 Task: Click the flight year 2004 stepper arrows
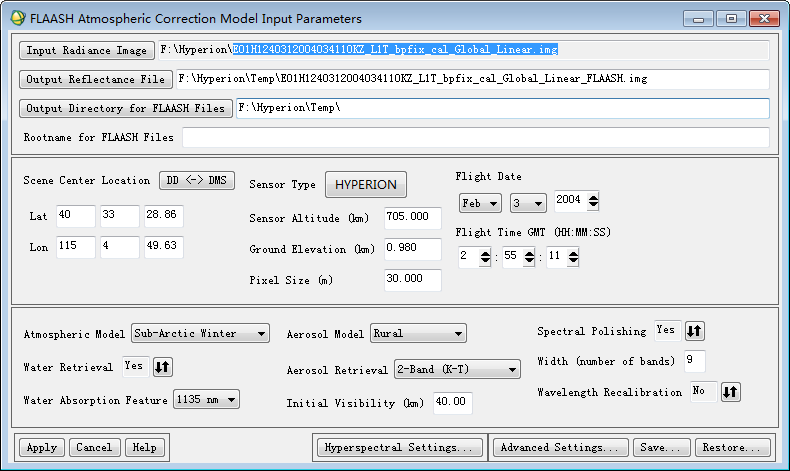[593, 200]
